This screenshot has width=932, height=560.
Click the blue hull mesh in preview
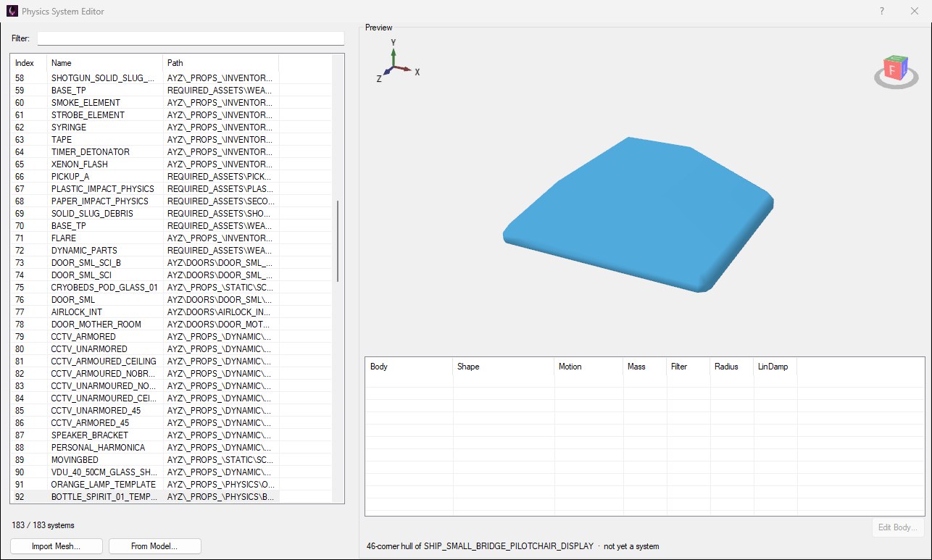[x=638, y=214]
